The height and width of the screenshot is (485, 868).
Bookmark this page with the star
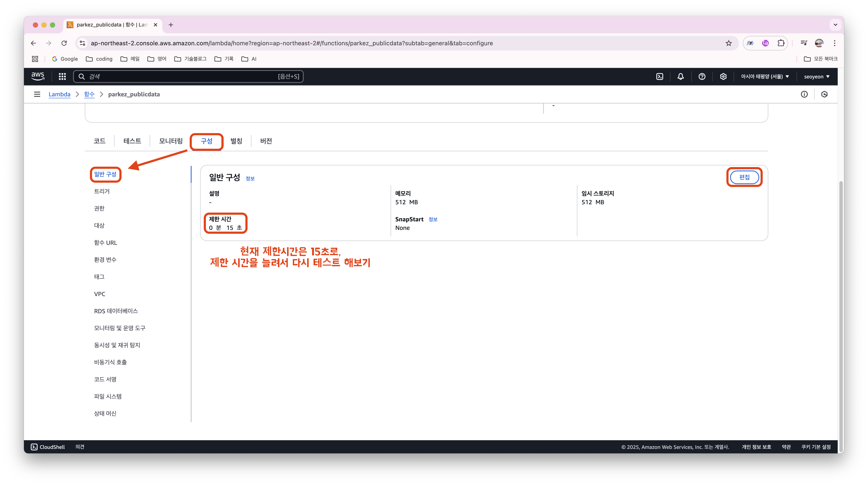point(729,43)
